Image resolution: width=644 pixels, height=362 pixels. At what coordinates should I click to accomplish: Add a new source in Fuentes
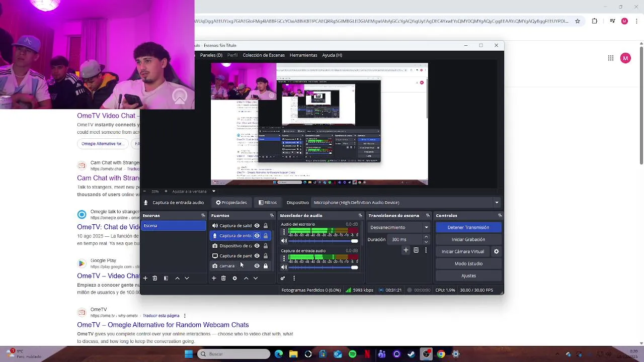[214, 278]
